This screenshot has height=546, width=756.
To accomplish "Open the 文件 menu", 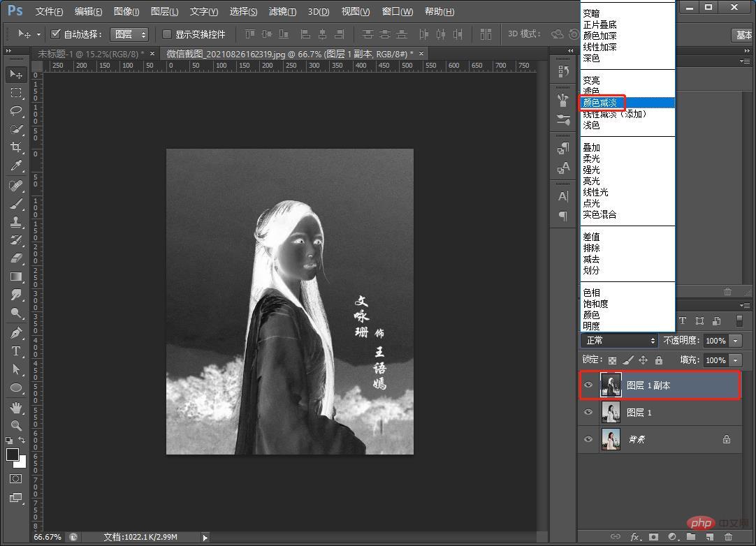I will coord(49,11).
